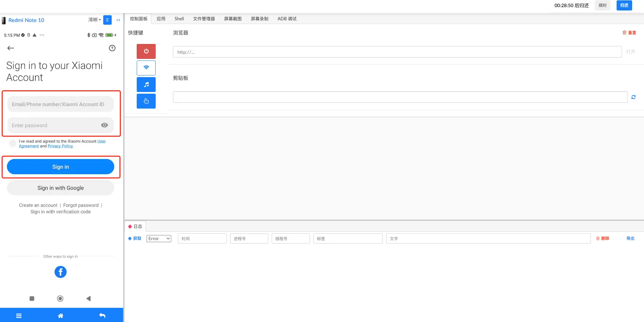Tap the Facebook sign-in icon
The width and height of the screenshot is (644, 322).
click(x=61, y=272)
